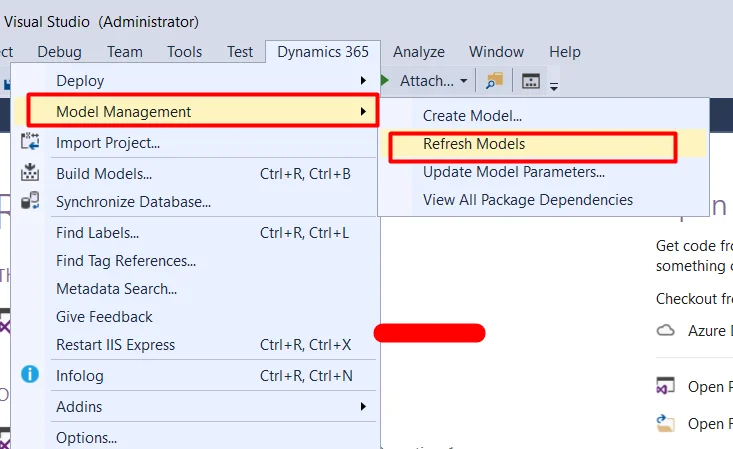Click the window layout toolbar icon

click(531, 81)
